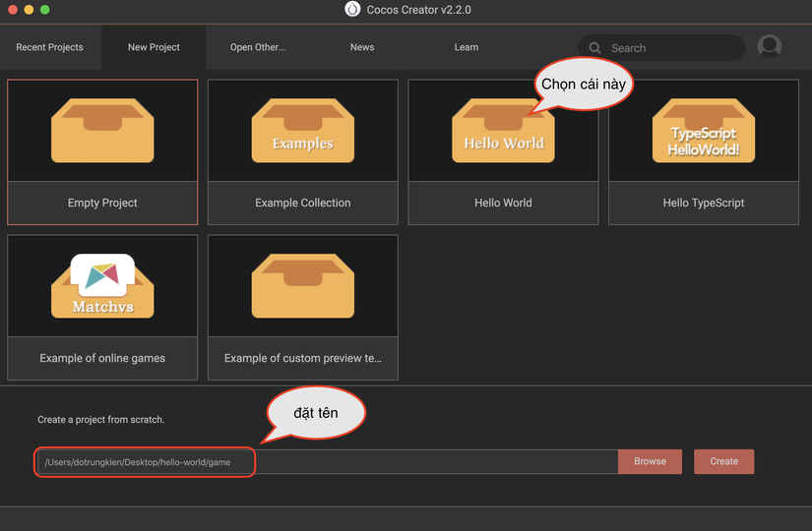Go to Open Other... tab
The height and width of the screenshot is (531, 812).
(258, 47)
